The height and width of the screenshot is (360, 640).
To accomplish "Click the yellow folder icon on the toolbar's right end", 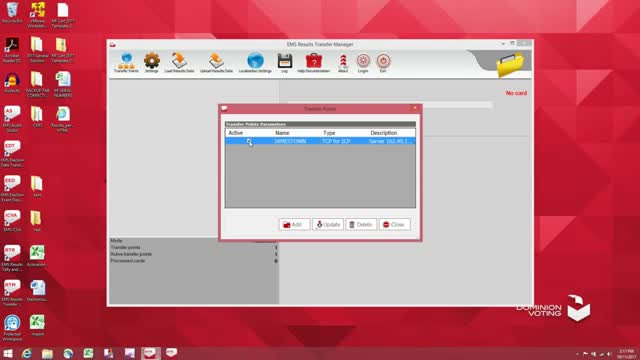I will click(510, 64).
